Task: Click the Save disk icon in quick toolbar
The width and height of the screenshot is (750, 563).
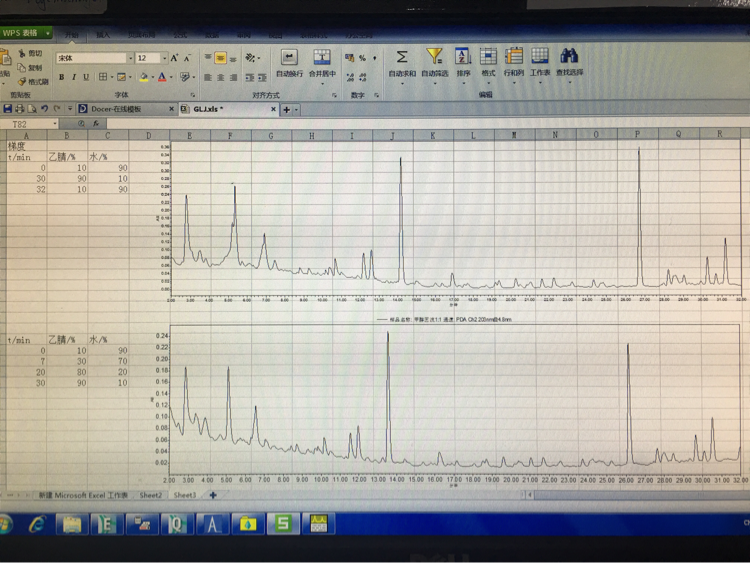Action: (x=8, y=109)
